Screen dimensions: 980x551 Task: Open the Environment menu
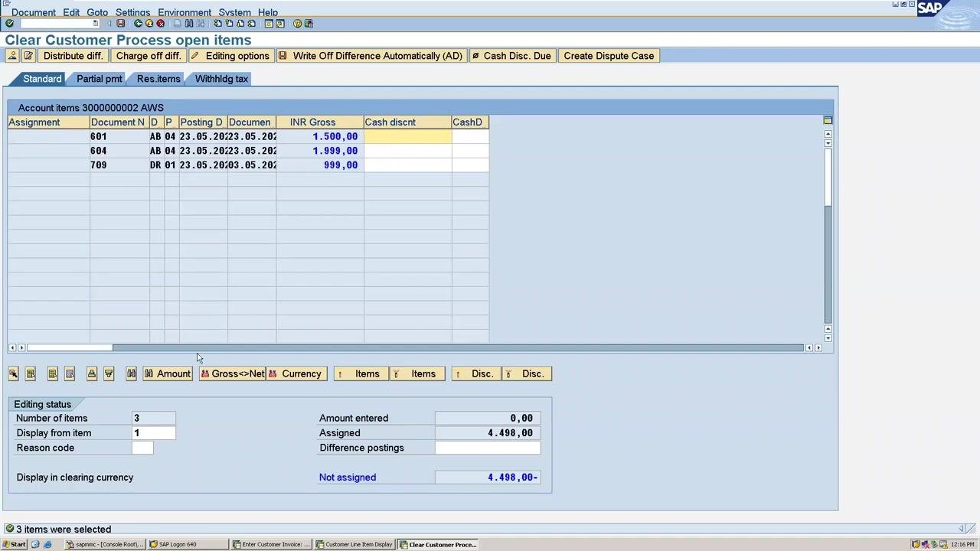[x=185, y=12]
